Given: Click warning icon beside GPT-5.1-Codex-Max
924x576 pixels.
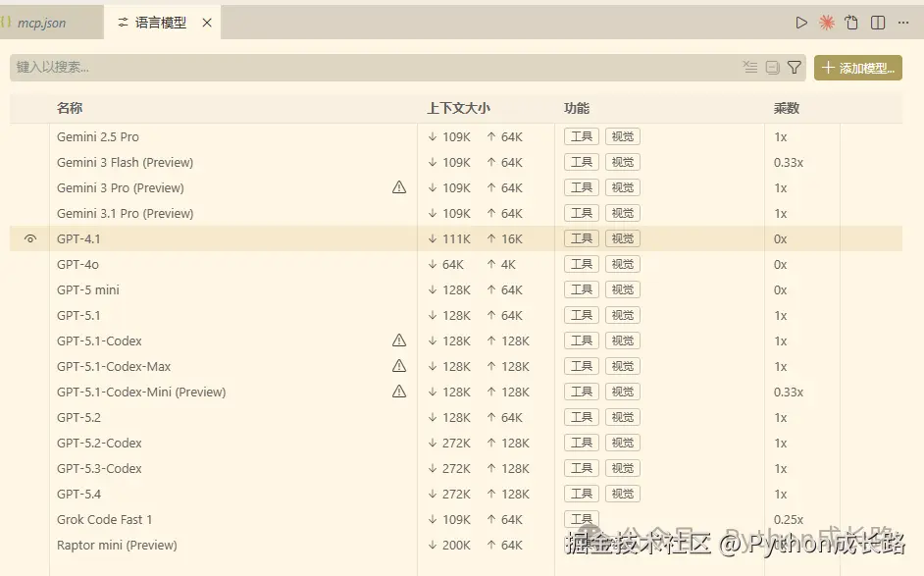Looking at the screenshot, I should tap(399, 366).
